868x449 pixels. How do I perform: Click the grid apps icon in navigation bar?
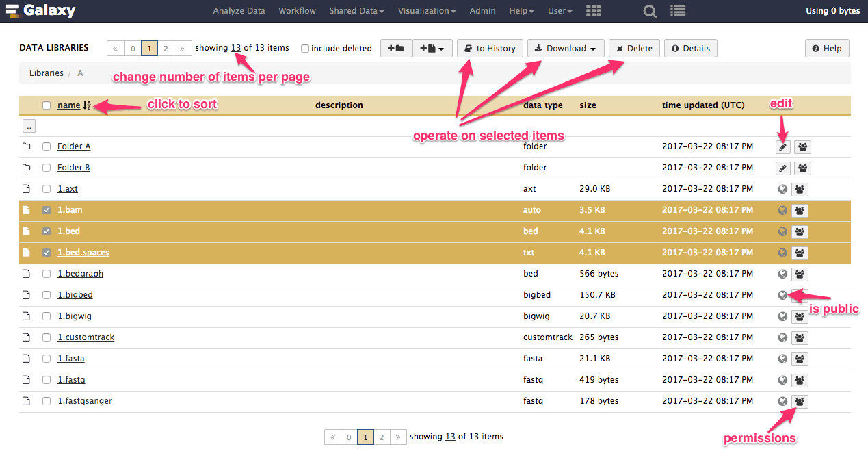(x=594, y=11)
